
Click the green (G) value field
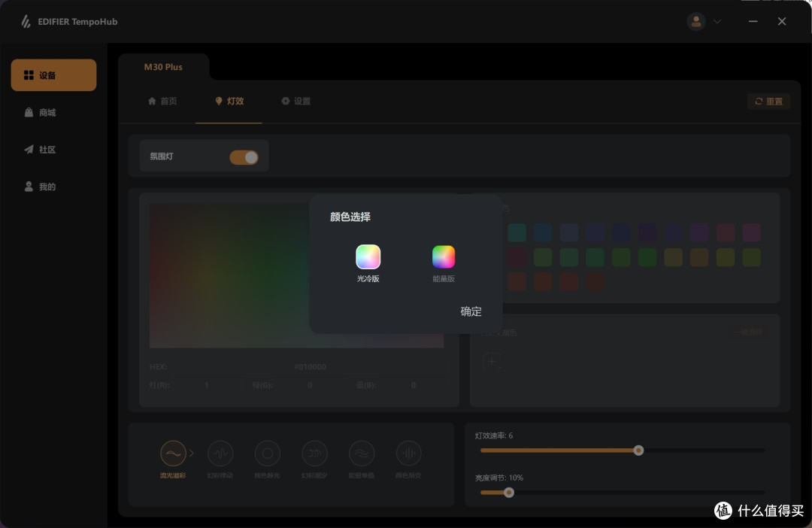(310, 386)
